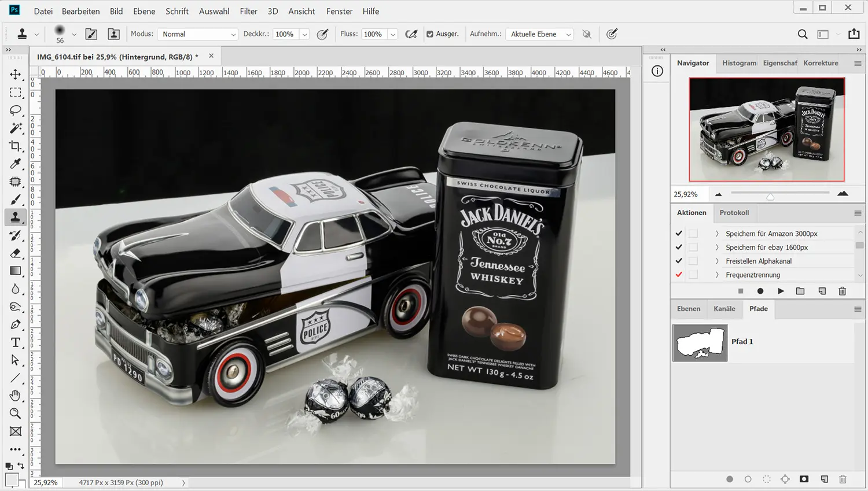
Task: Disable the Frequenztrennung action checkmark
Action: click(x=679, y=275)
